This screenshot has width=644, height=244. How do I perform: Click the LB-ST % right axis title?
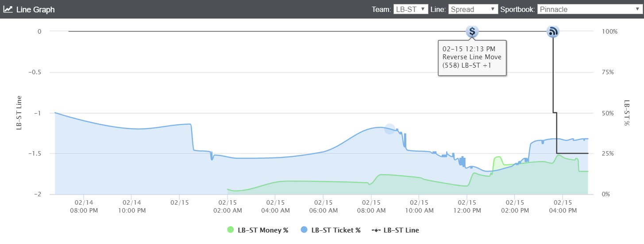coord(627,113)
